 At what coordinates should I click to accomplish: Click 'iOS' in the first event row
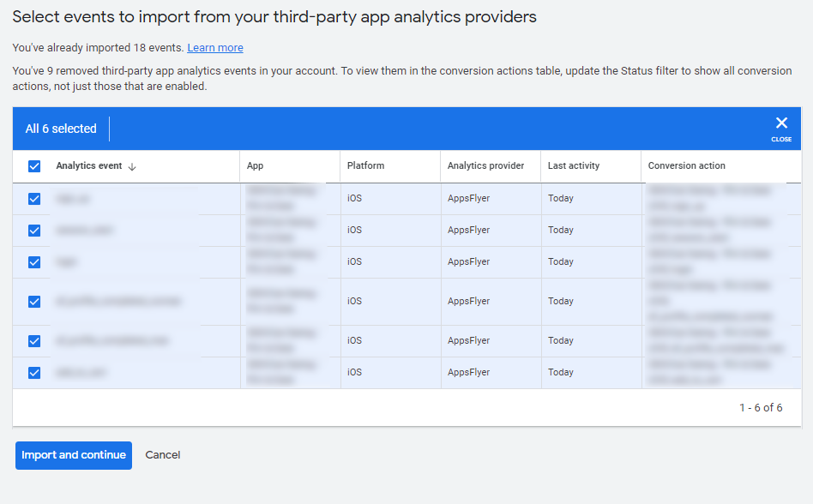pos(355,198)
